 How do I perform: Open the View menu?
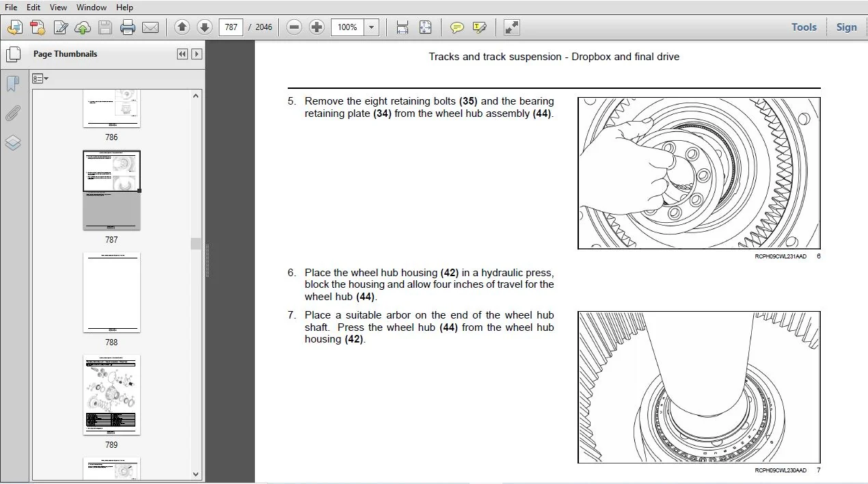[x=59, y=7]
